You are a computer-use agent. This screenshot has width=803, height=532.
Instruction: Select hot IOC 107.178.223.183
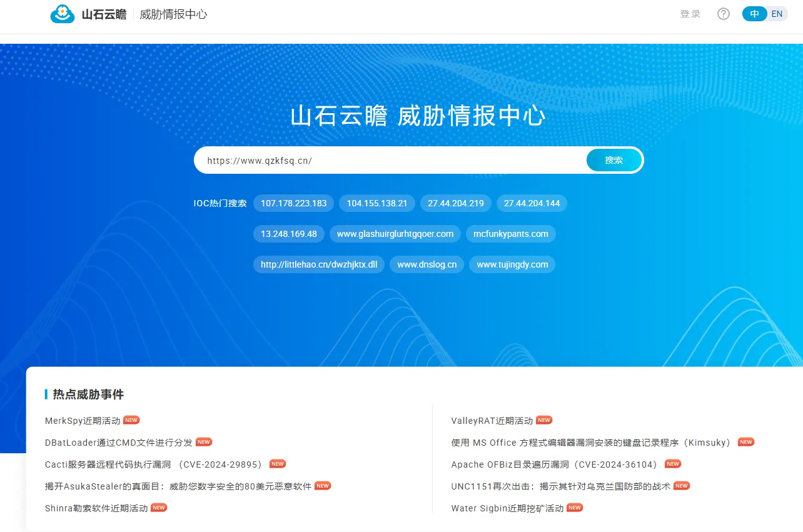pyautogui.click(x=293, y=203)
